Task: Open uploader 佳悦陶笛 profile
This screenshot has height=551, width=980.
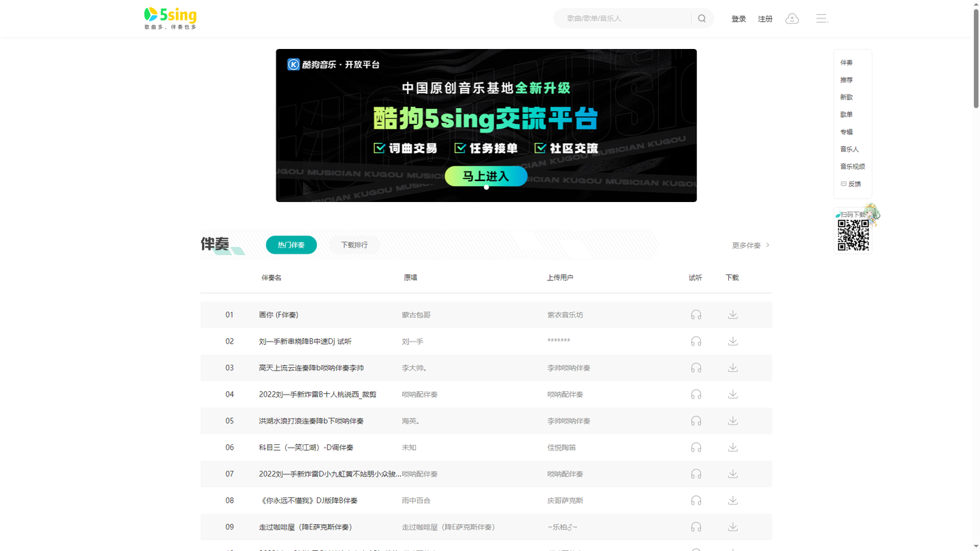Action: (561, 448)
